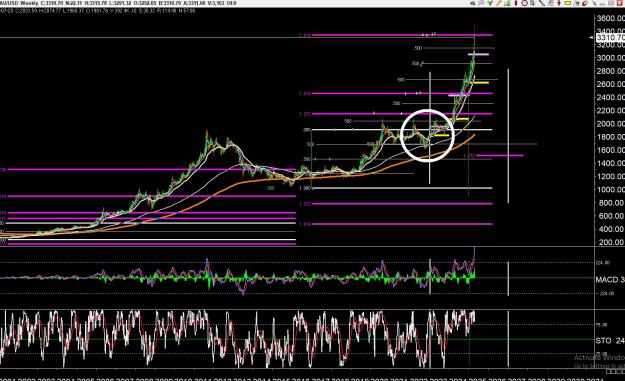Click the current price tag 3310.70

click(x=610, y=37)
